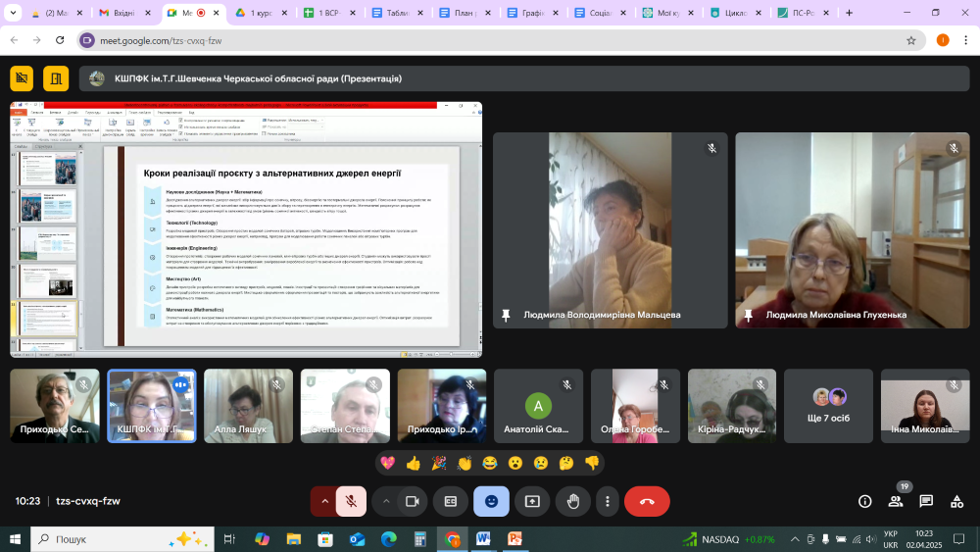Close the emoji reactions panel button
This screenshot has height=552, width=980.
point(491,501)
